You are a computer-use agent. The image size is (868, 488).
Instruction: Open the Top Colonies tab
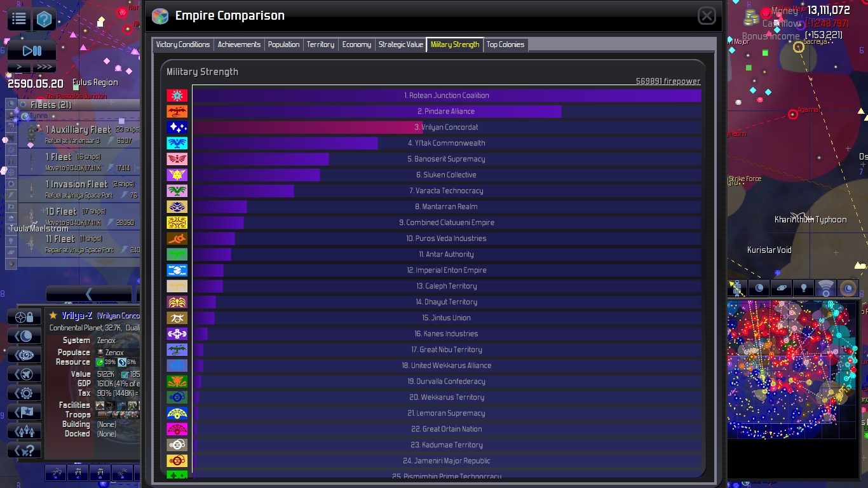[505, 44]
